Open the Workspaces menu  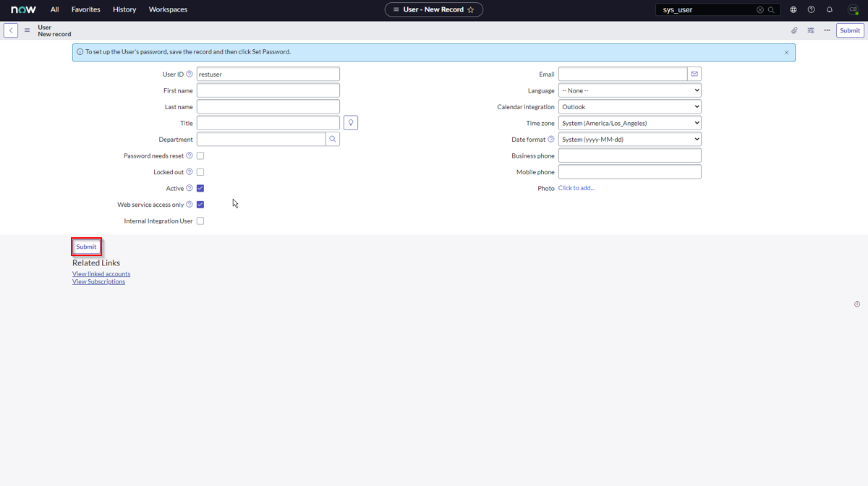pos(168,9)
